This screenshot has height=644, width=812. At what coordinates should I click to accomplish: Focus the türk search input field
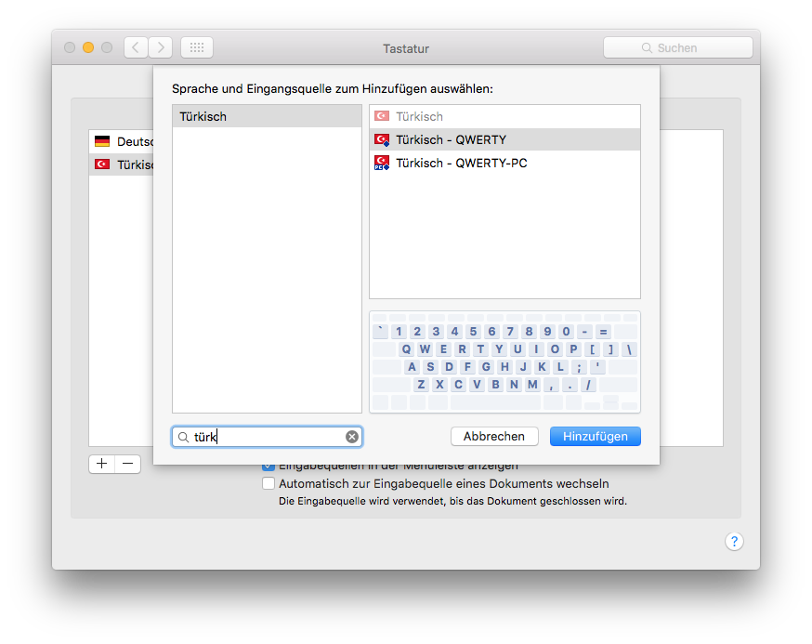[x=267, y=437]
